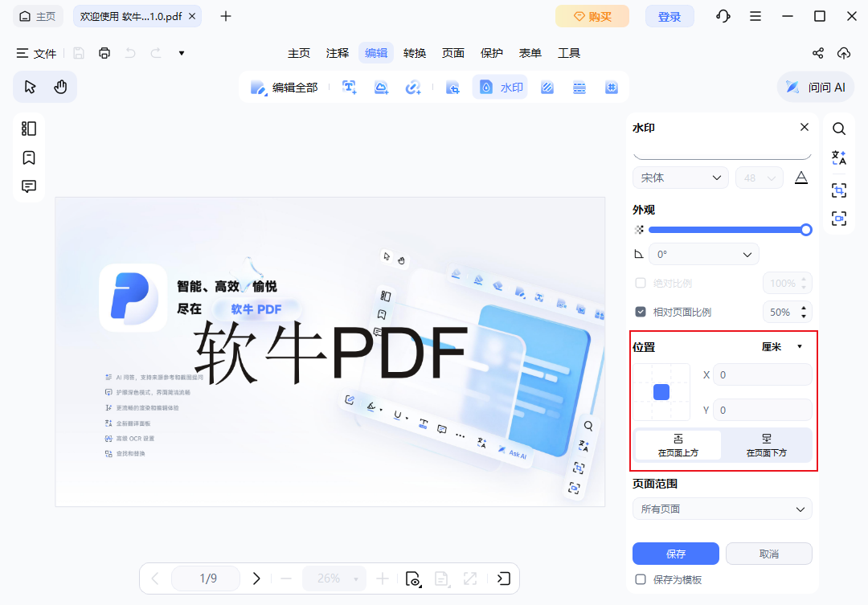This screenshot has width=868, height=605.
Task: Click the share icon
Action: coord(818,53)
